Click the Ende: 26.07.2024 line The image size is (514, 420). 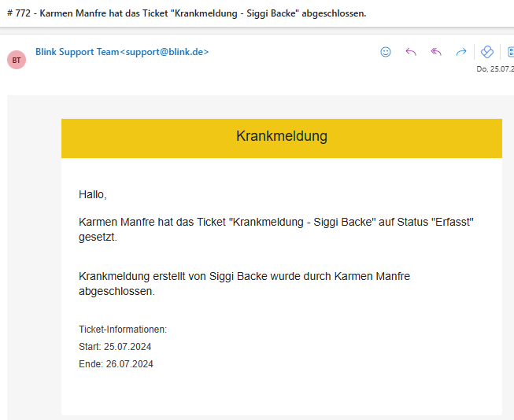116,364
